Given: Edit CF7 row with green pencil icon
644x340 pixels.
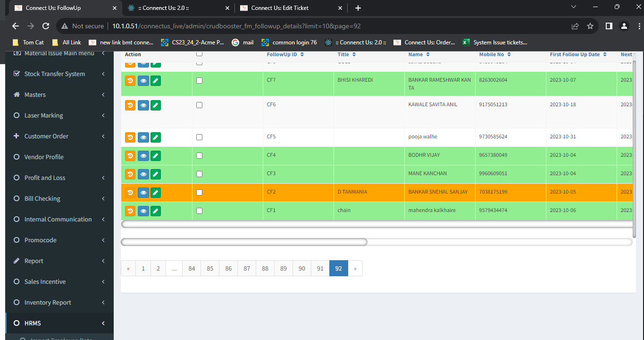Looking at the screenshot, I should tap(156, 81).
